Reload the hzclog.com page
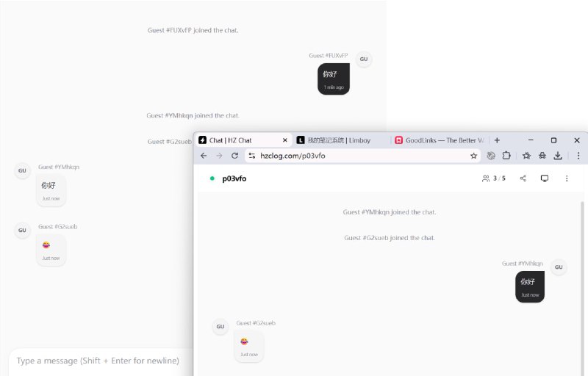Image resolution: width=588 pixels, height=376 pixels. tap(234, 156)
